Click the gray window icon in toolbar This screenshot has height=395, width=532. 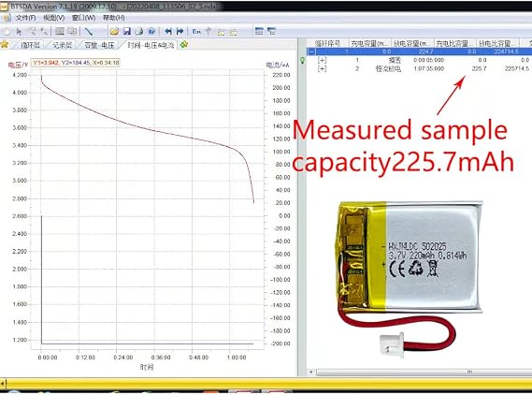pos(60,31)
